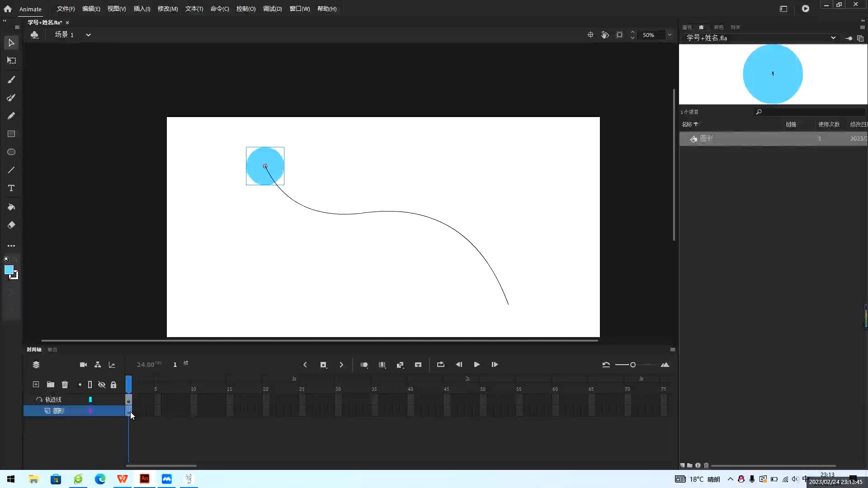868x488 pixels.
Task: Open the 文件(F) menu
Action: (66, 9)
